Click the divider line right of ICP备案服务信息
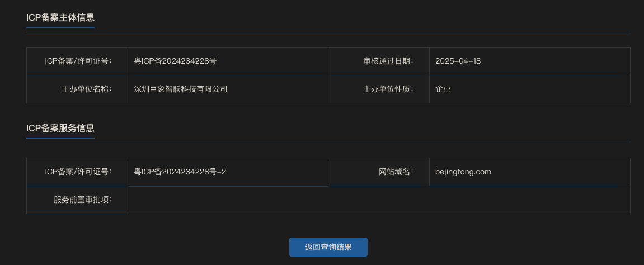644x265 pixels. [363, 143]
